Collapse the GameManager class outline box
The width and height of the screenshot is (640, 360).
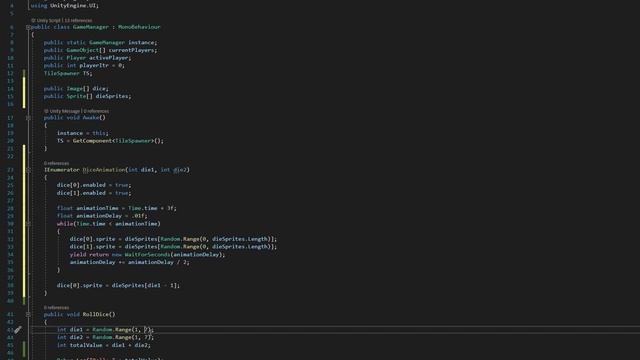[28, 27]
